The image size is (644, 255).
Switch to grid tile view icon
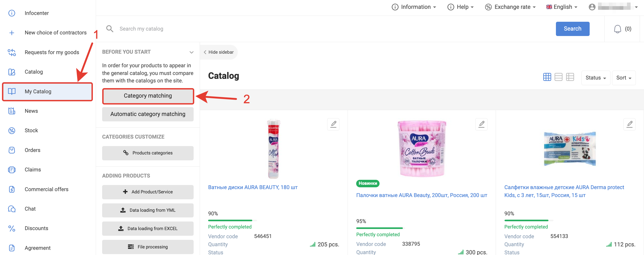[547, 77]
